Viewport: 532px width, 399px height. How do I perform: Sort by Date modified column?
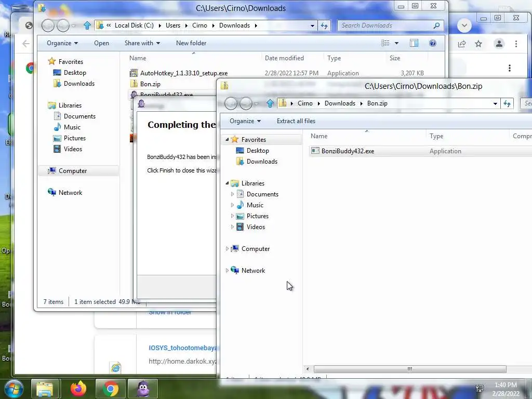click(284, 58)
